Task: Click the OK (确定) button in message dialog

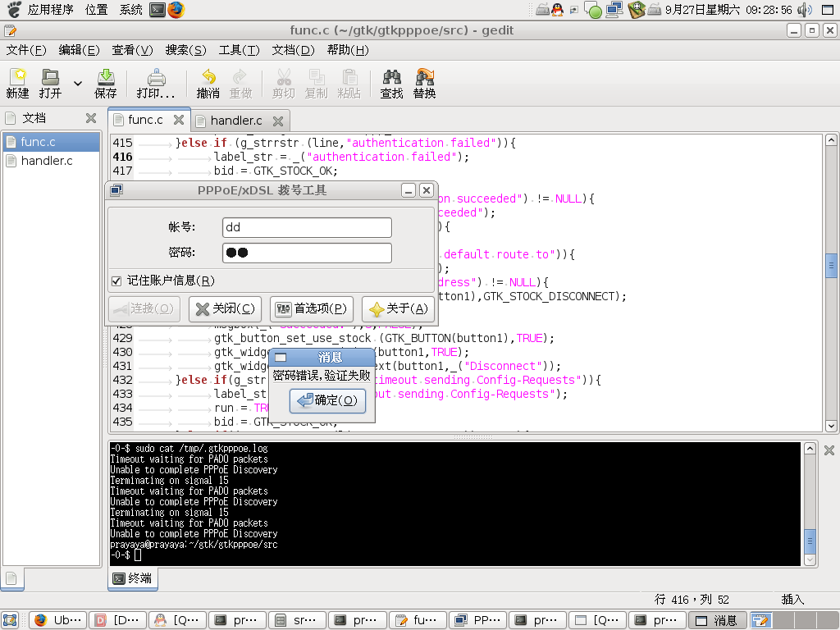Action: click(327, 400)
